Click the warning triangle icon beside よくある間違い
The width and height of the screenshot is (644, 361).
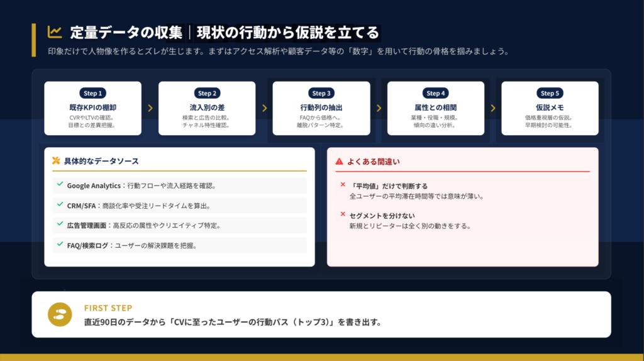(339, 161)
